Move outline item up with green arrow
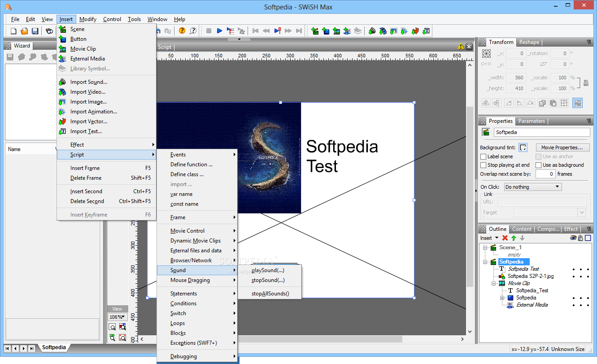The image size is (597, 364). click(514, 238)
